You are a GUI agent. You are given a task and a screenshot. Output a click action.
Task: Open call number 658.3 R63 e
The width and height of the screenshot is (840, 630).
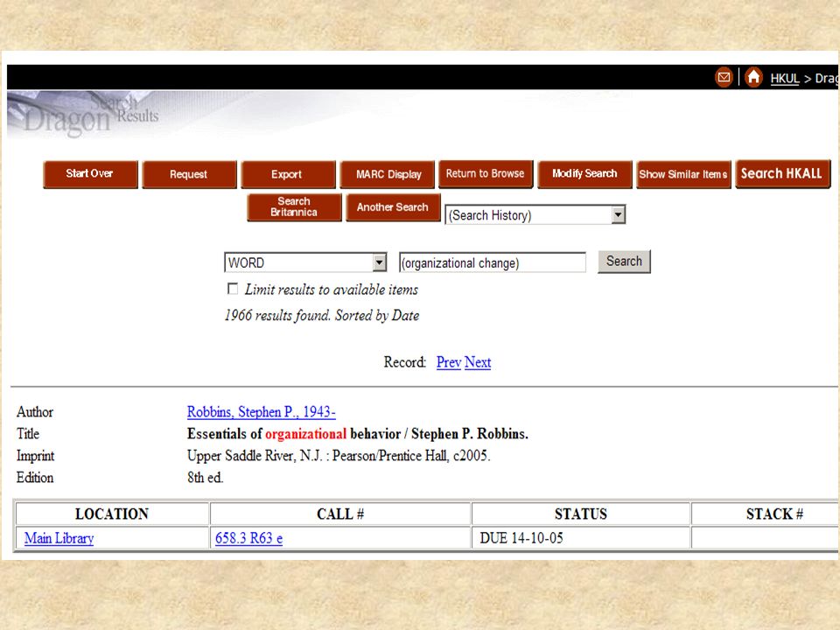pyautogui.click(x=248, y=538)
